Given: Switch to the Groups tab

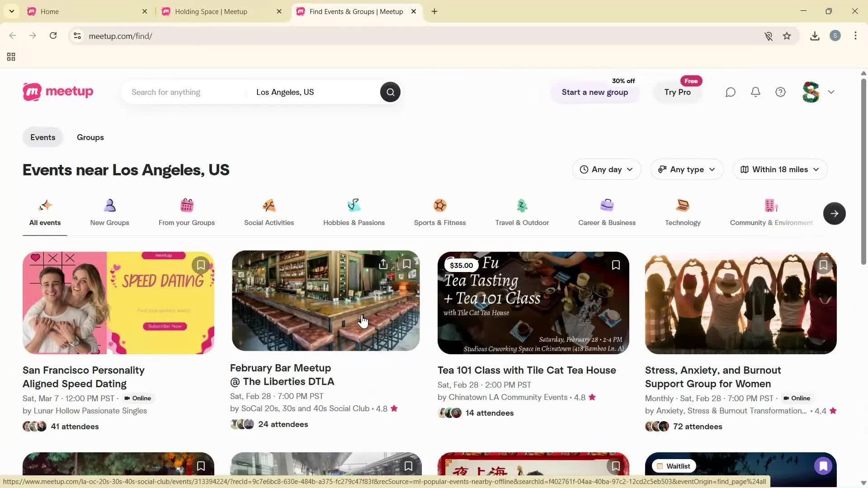Looking at the screenshot, I should [90, 137].
